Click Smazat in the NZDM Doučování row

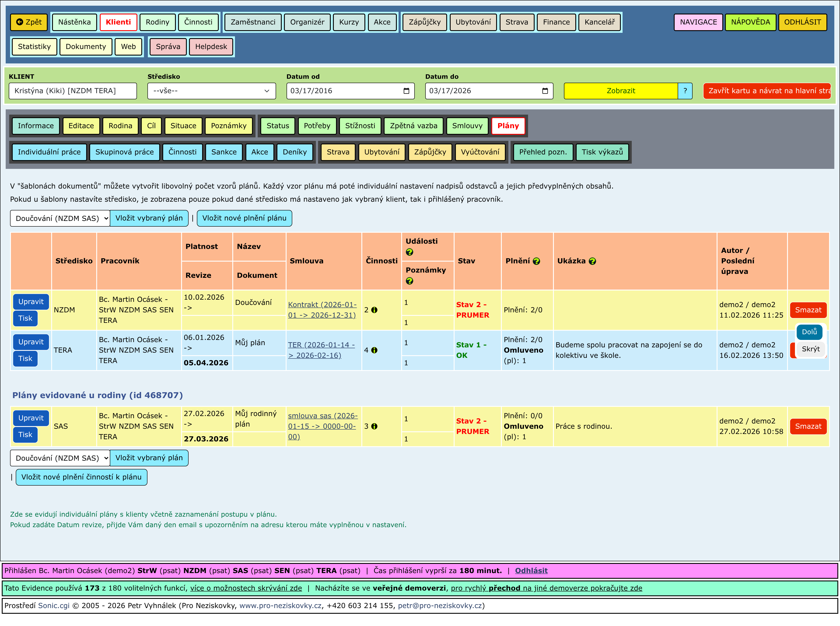coord(808,310)
